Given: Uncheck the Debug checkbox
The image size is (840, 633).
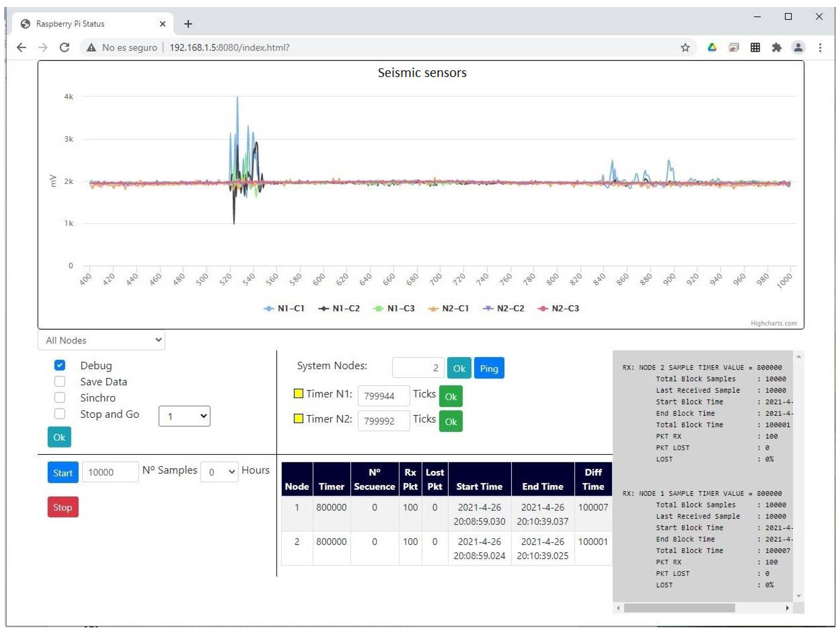Looking at the screenshot, I should 60,365.
